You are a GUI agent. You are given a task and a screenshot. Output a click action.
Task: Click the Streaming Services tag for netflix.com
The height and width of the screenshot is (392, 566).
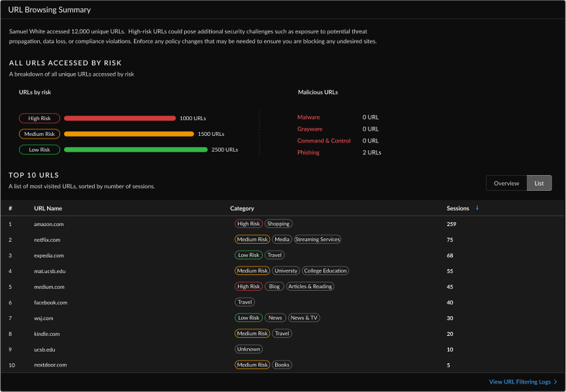(x=319, y=239)
